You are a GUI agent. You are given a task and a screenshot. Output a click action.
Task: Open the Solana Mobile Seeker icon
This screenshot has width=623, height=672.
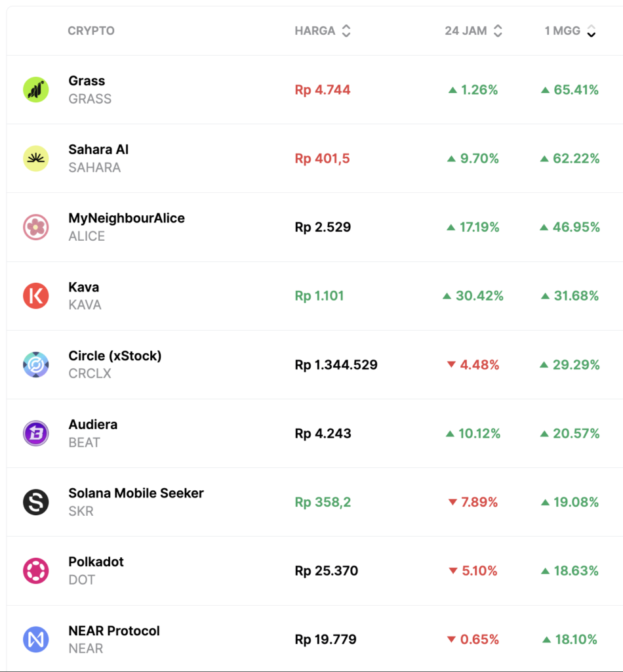pyautogui.click(x=36, y=503)
